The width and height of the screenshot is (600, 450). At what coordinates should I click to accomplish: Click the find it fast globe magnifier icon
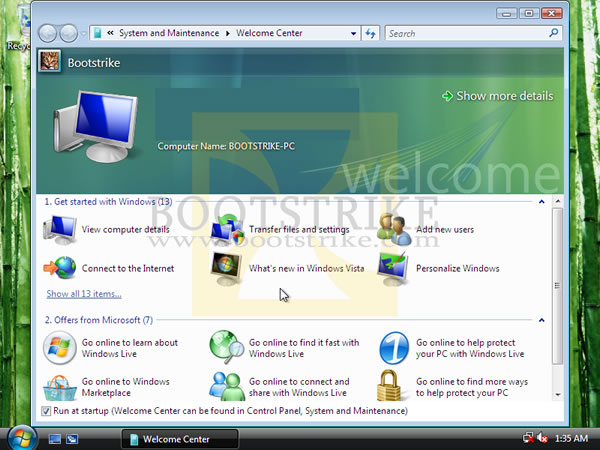(227, 347)
